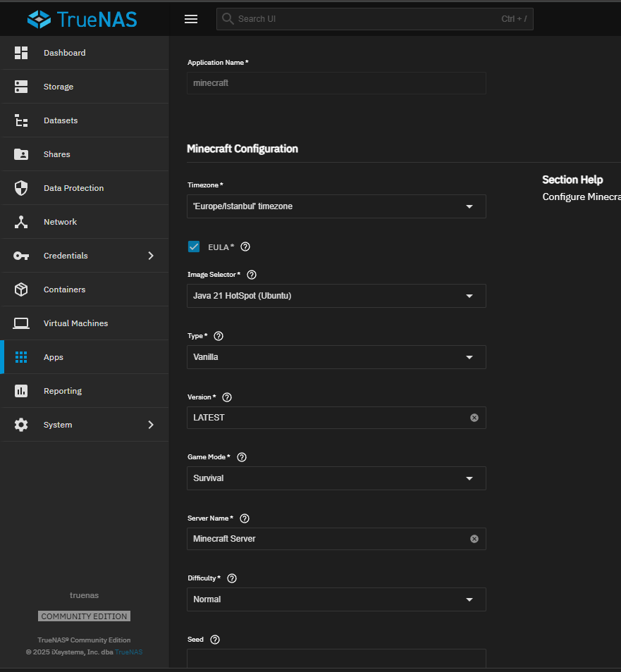Click the Section Help heading
The height and width of the screenshot is (672, 621).
(x=572, y=180)
